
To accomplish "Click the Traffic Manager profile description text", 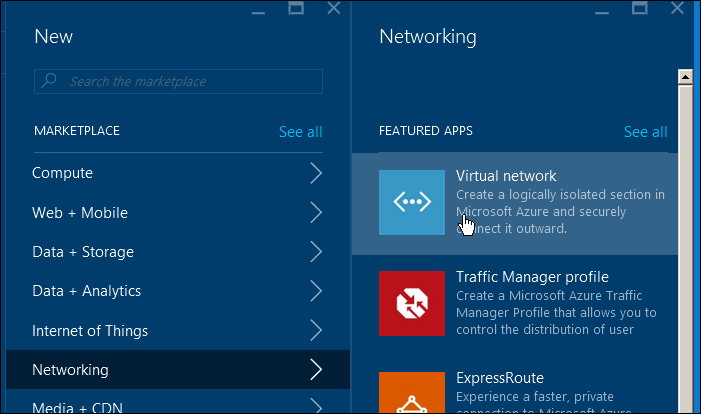I will 556,313.
